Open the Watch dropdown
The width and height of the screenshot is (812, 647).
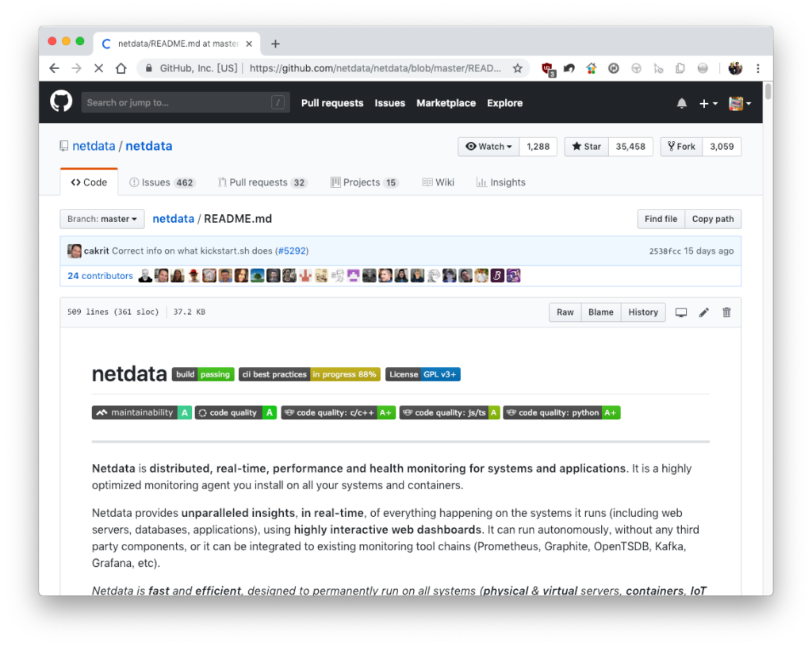(488, 147)
